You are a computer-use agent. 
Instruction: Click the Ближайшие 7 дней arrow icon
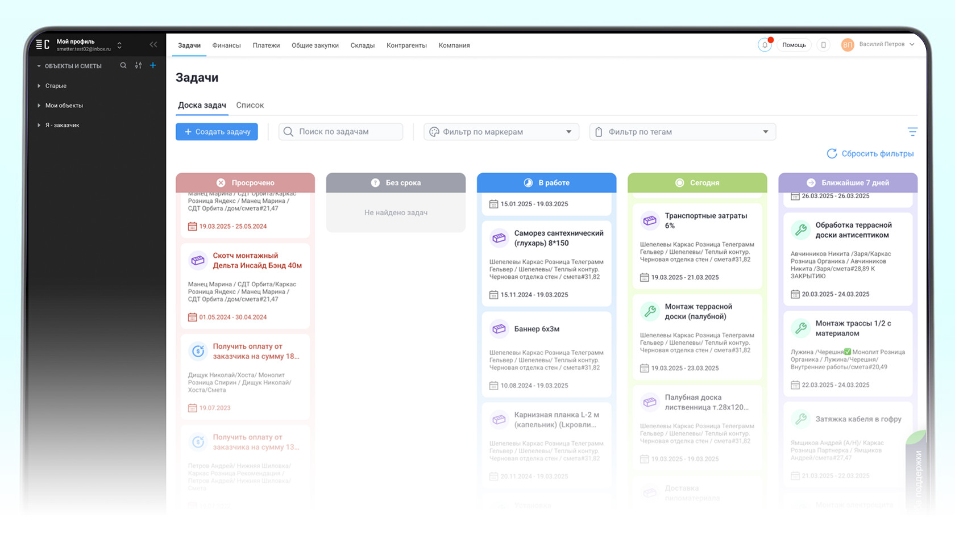coord(811,183)
